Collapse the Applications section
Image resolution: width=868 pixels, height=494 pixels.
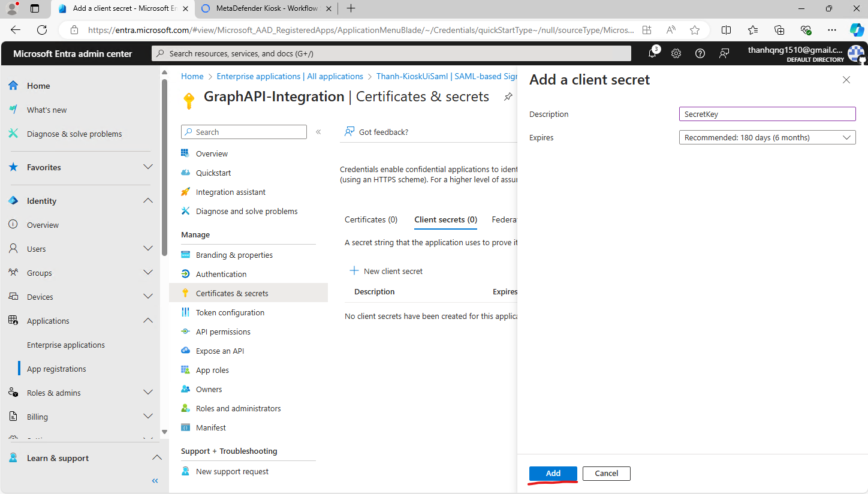pyautogui.click(x=148, y=320)
